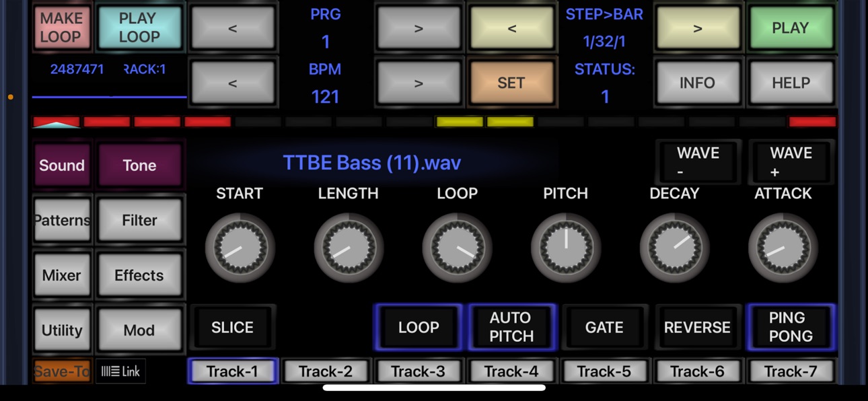Select next sample with WAVE +
This screenshot has height=401, width=868.
point(791,162)
